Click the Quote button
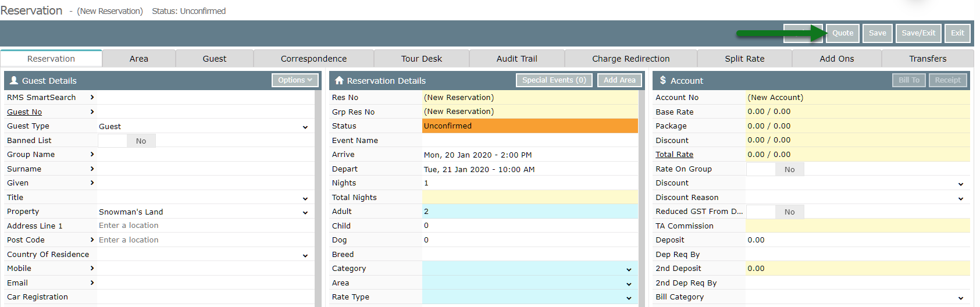Viewport: 980px width, 307px height. pyautogui.click(x=842, y=33)
